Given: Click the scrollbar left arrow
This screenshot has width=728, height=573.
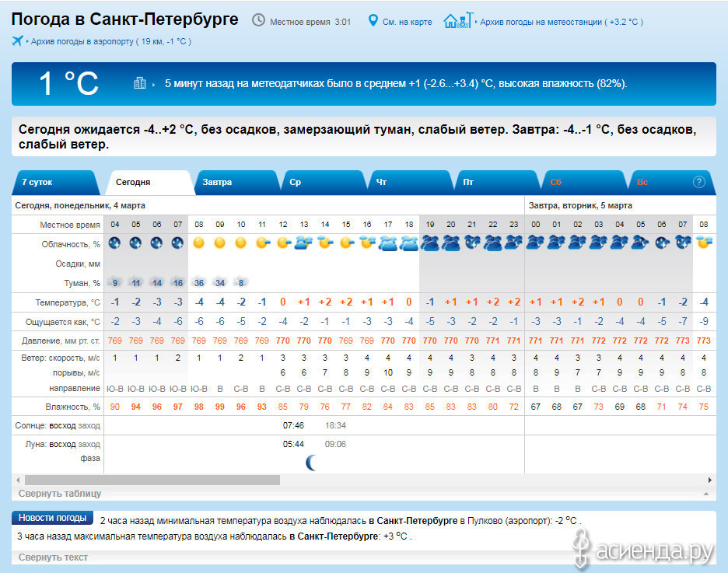Looking at the screenshot, I should 18,480.
